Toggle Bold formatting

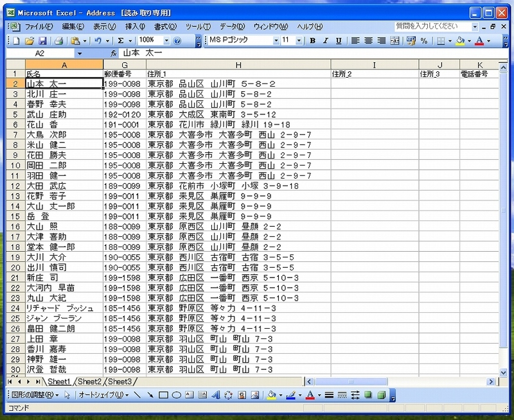click(x=312, y=40)
